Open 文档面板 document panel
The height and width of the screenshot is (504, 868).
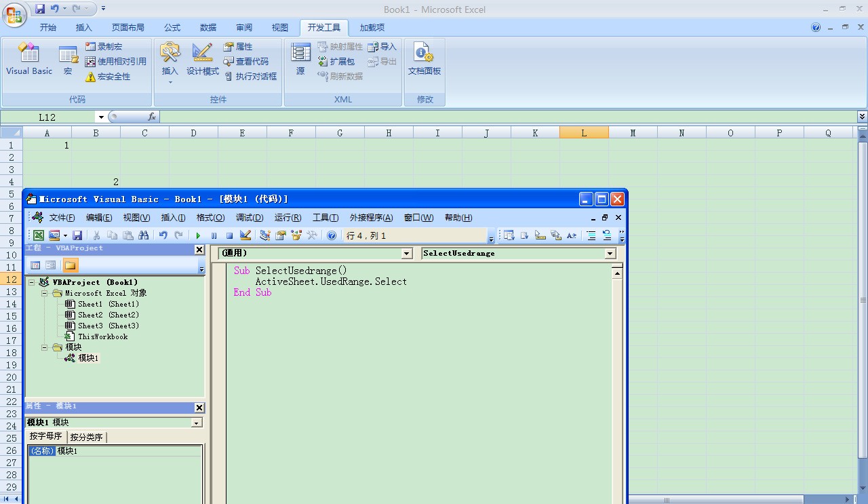pos(425,60)
